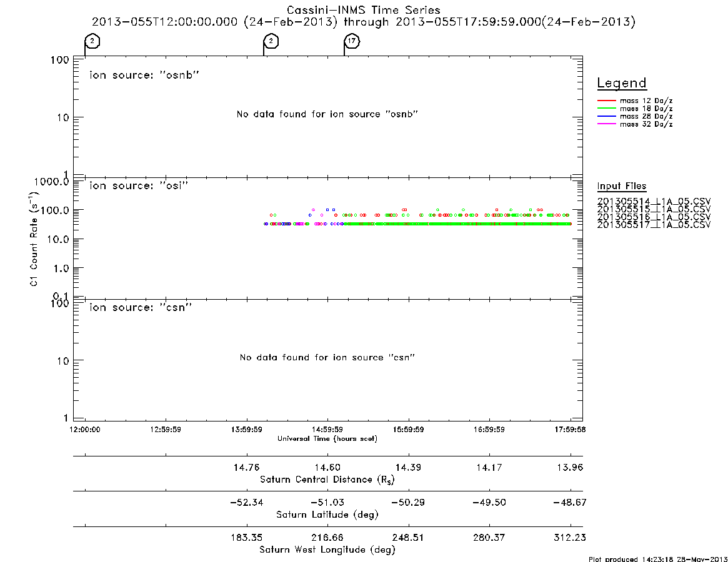
Task: Click the 312.23 longitude value
Action: coord(570,538)
